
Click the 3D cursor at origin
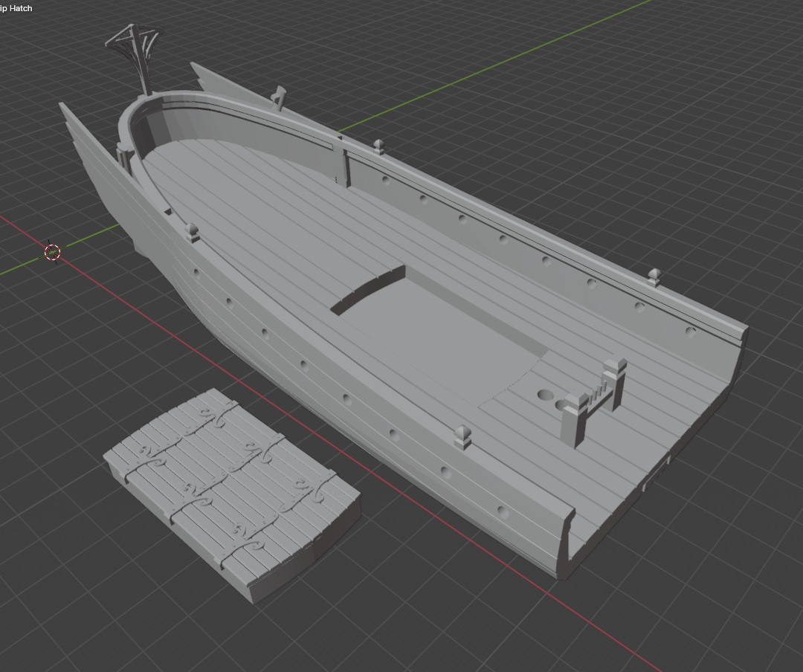[52, 252]
